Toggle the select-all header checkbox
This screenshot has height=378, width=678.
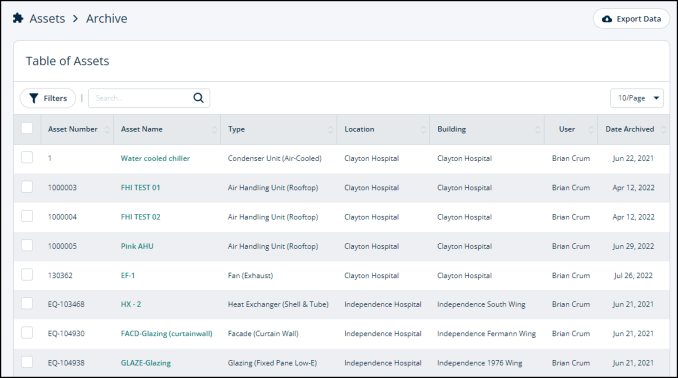point(27,128)
